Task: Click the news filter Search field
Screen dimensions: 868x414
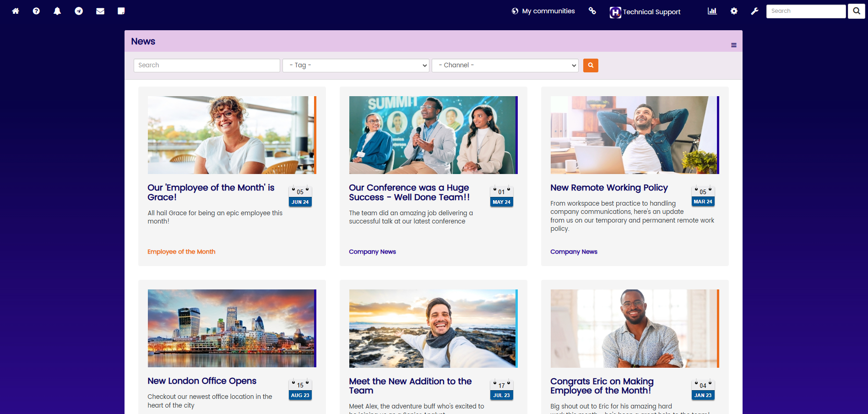Action: click(206, 65)
